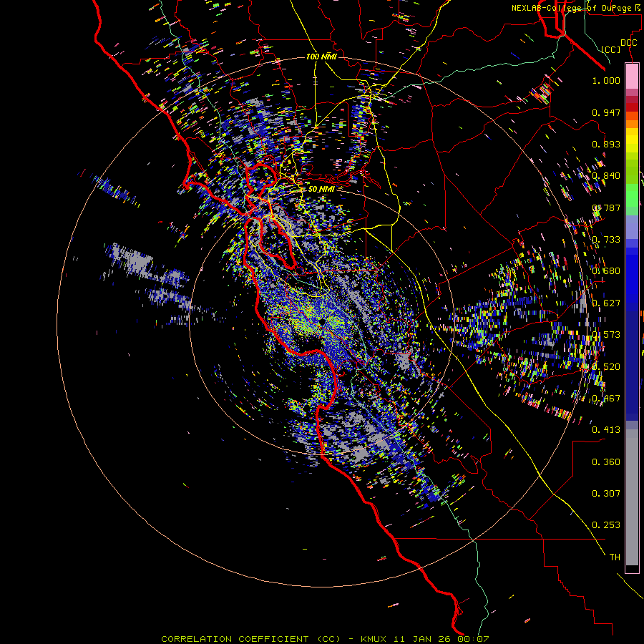Select the 0.893 scale value
Screen dimensions: 644x644
point(606,144)
